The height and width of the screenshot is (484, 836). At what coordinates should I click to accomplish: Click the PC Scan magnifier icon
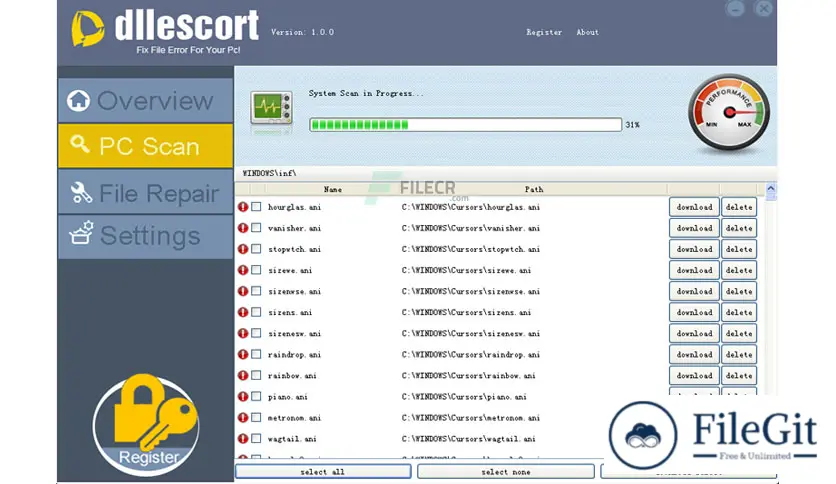79,144
